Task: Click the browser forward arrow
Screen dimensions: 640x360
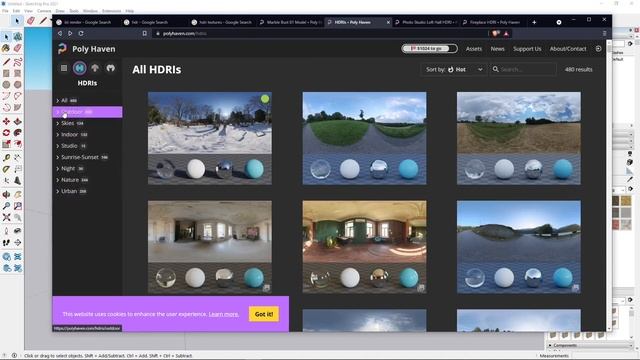Action: pos(70,33)
